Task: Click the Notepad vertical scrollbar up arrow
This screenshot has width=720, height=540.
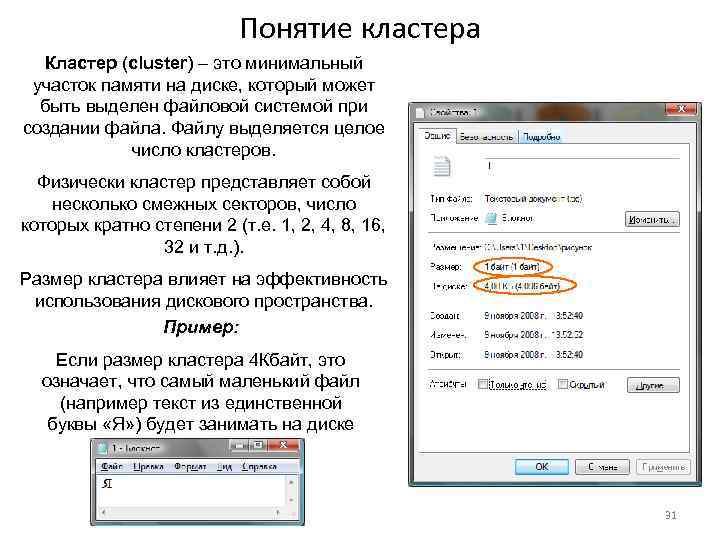Action: pyautogui.click(x=291, y=482)
